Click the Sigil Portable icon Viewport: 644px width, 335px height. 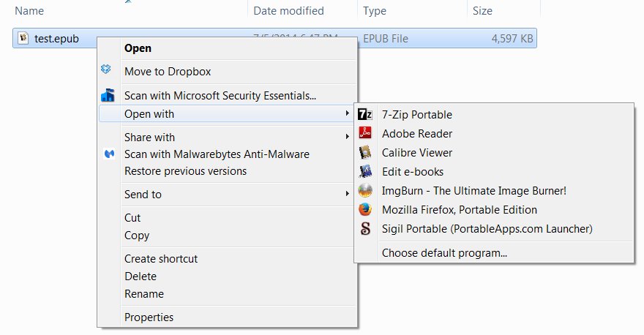tap(365, 229)
